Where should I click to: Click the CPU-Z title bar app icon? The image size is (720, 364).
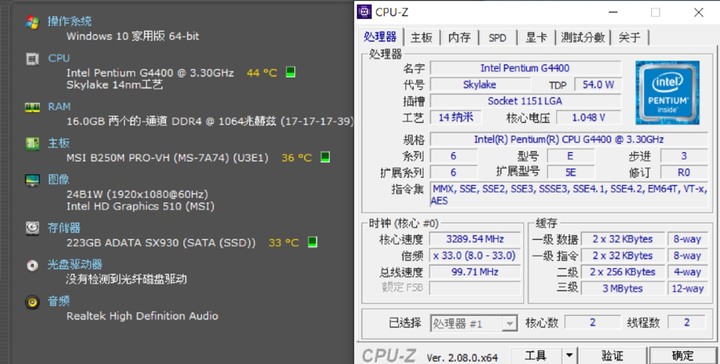(365, 12)
